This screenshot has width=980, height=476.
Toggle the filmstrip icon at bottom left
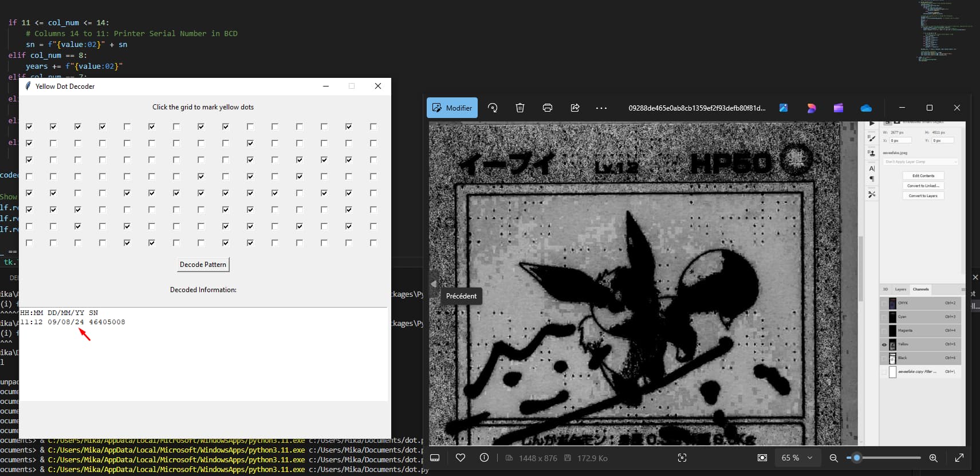435,458
